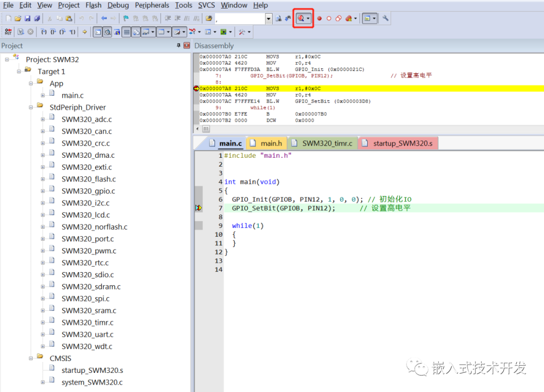Open the kill breakpoints dropdown arrow
544x392 pixels.
coord(355,18)
